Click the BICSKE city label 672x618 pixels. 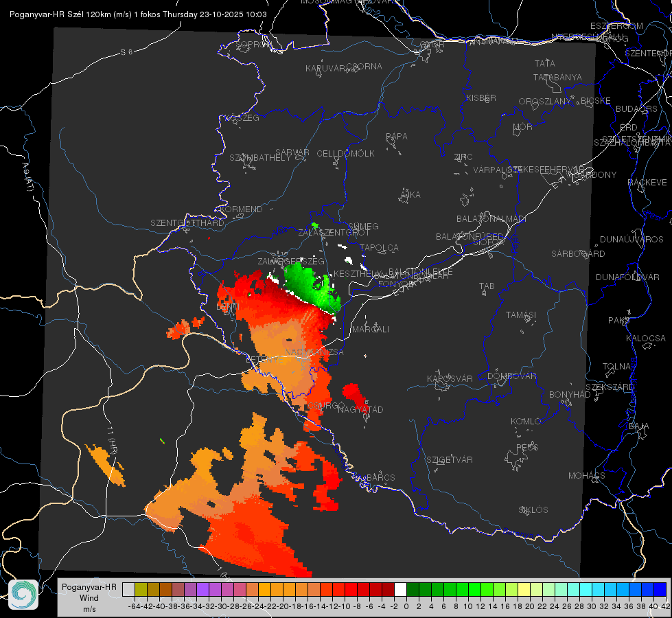[x=596, y=101]
